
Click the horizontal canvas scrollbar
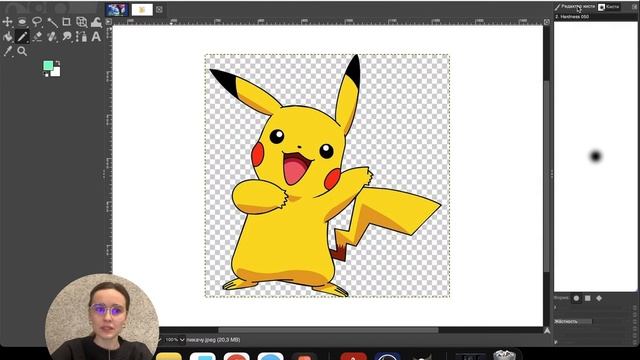[x=328, y=330]
